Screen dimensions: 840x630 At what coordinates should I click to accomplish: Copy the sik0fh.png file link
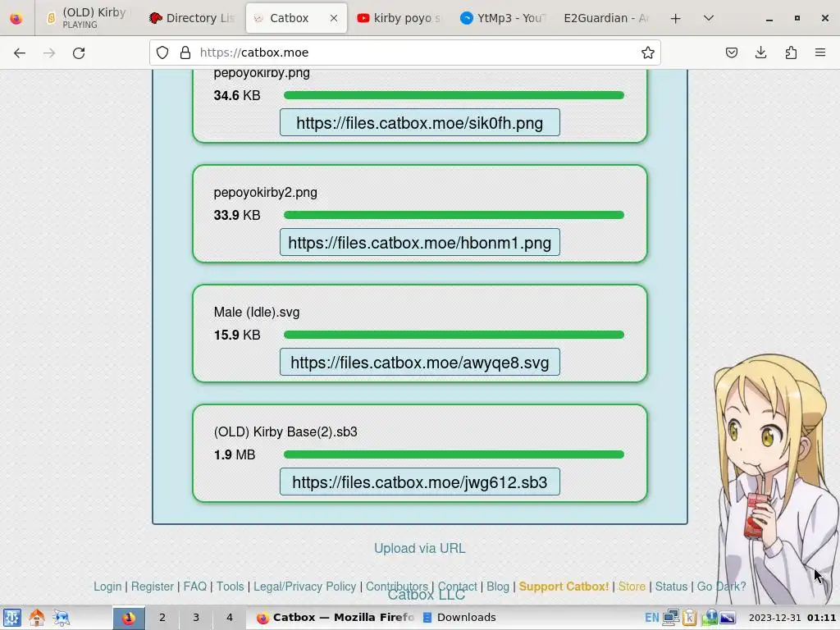coord(419,123)
